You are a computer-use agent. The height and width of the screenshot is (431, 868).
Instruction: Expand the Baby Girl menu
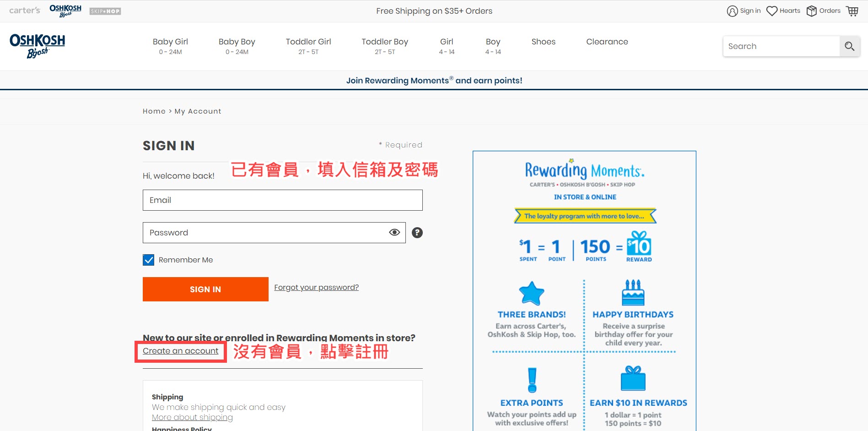(x=170, y=46)
